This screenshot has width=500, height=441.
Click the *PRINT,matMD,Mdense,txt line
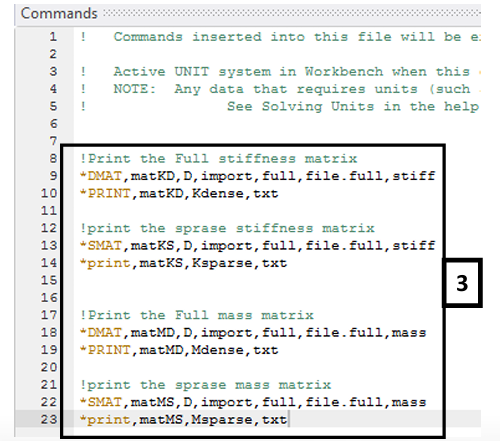[x=179, y=350]
